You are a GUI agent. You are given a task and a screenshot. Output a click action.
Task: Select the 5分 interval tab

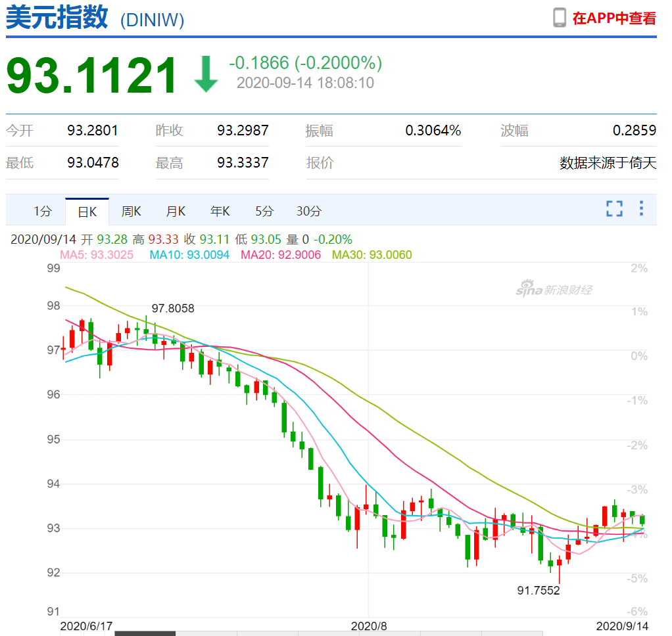click(264, 212)
